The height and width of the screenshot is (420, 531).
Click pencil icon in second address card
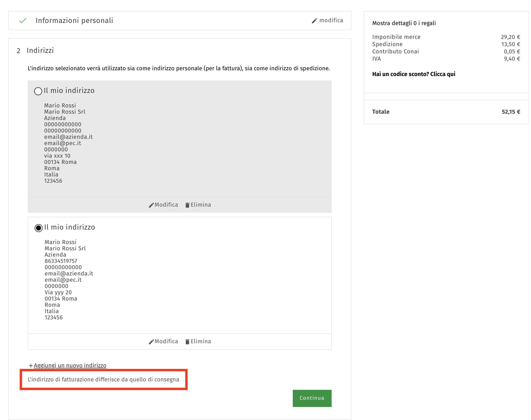151,342
